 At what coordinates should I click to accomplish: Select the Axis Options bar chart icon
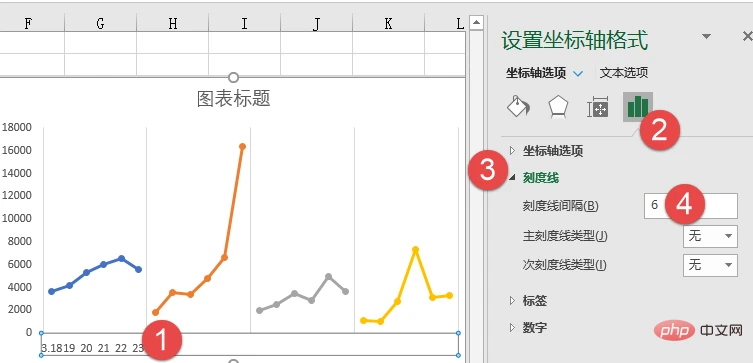pos(638,107)
